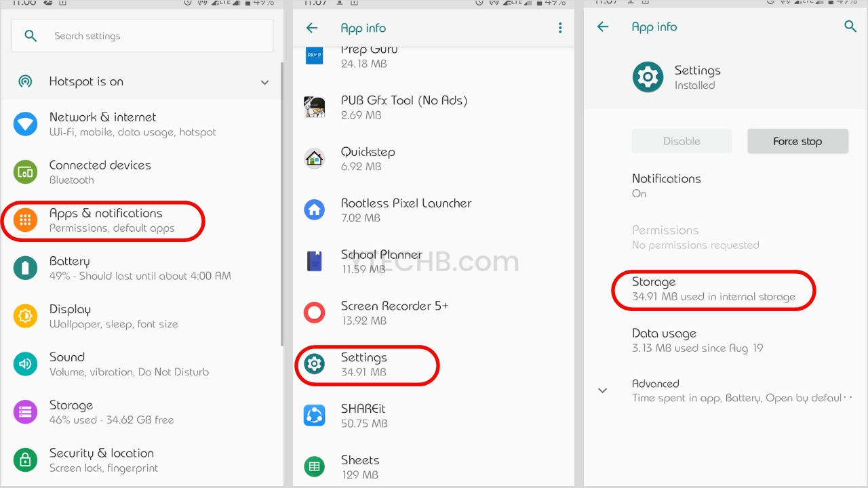This screenshot has width=868, height=488.
Task: Select PUB Gfx Tool (No Ads) entry
Action: 433,107
